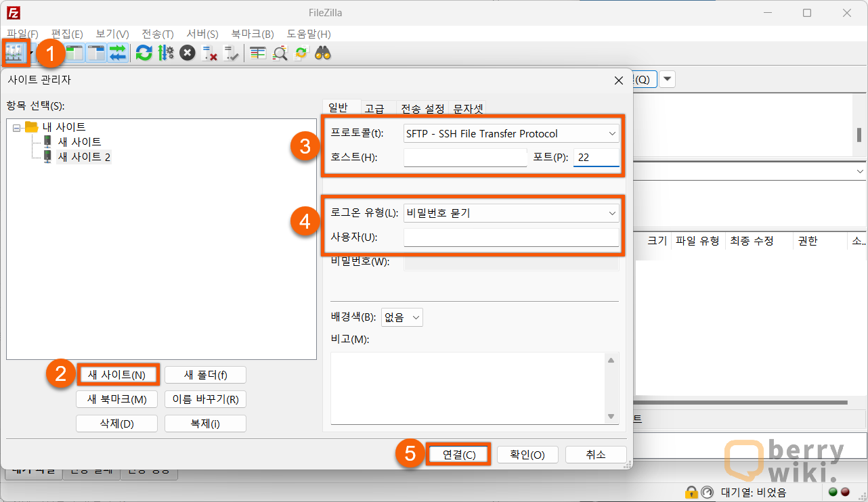This screenshot has width=868, height=502.
Task: Click inside the 비고 text area
Action: [467, 389]
